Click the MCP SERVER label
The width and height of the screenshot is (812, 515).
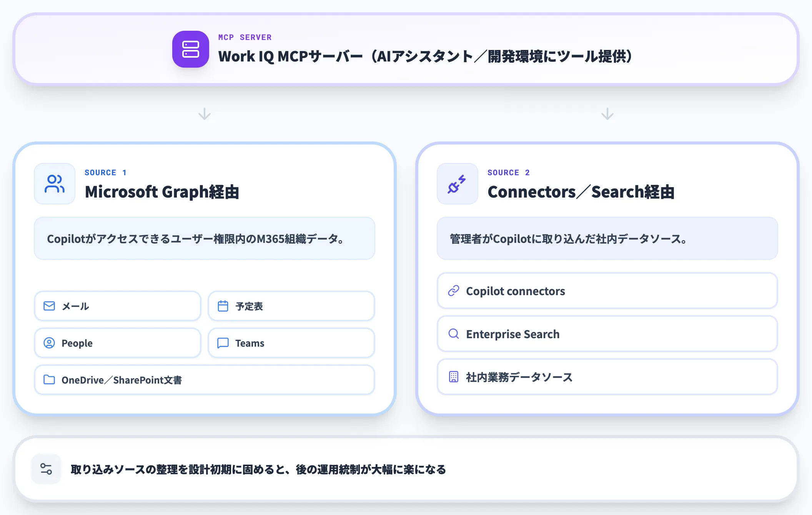[x=245, y=37]
